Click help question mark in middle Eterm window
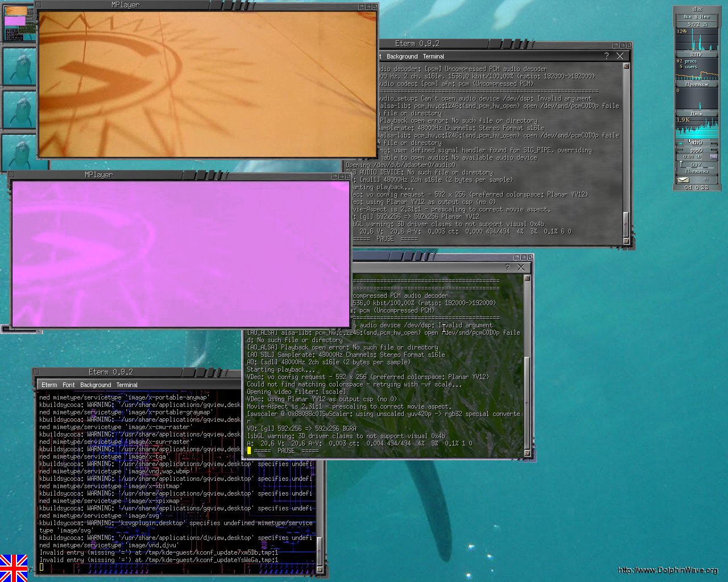728x582 pixels. coord(507,267)
